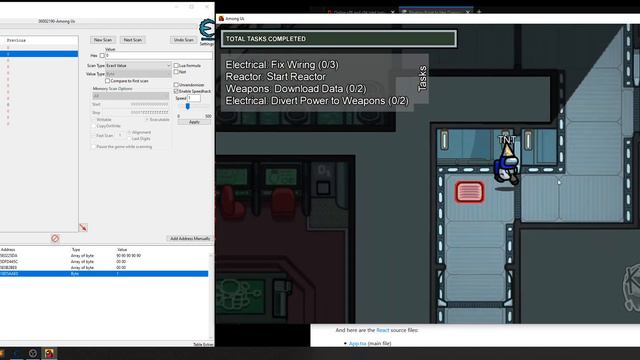Screen dimensions: 640x360
Task: Click the Stop address field
Action: 135,112
